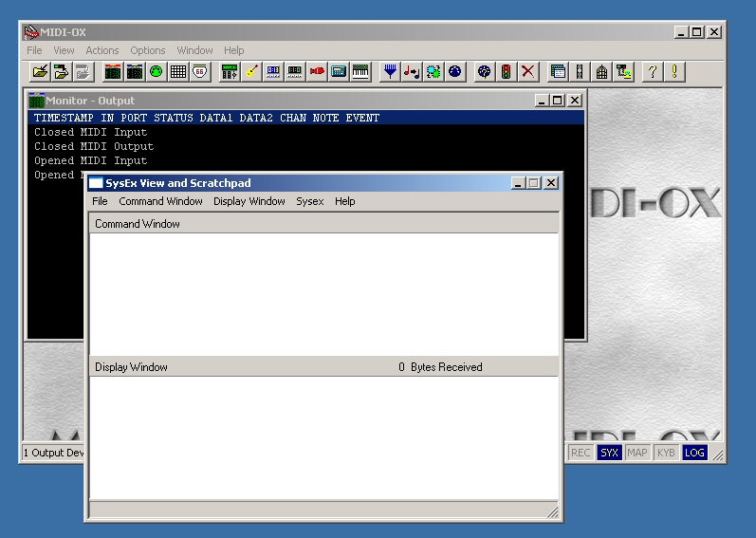Click the Open Profile folder icon

tap(40, 72)
